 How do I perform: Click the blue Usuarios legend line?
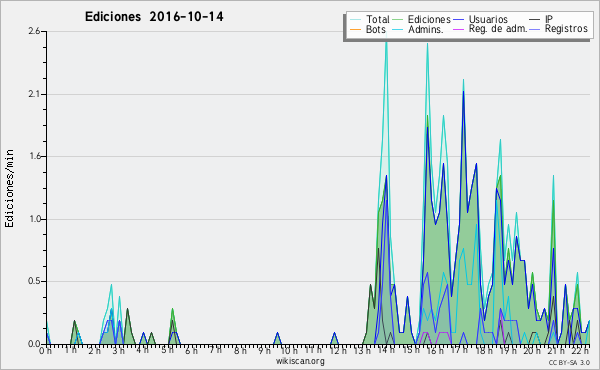pos(458,20)
